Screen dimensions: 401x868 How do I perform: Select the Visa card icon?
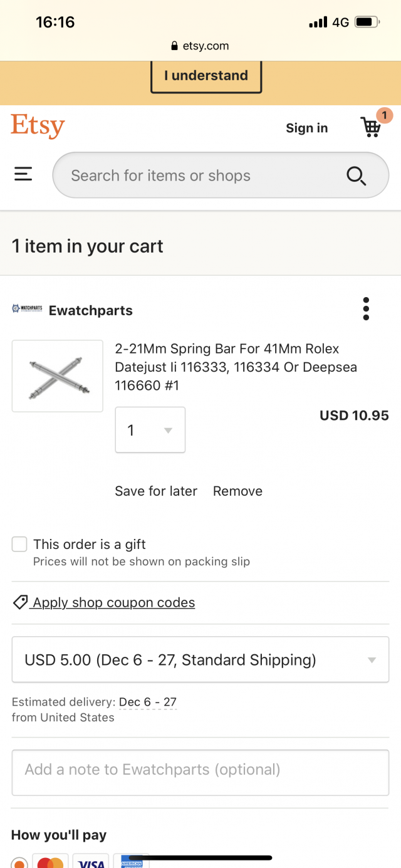click(91, 861)
